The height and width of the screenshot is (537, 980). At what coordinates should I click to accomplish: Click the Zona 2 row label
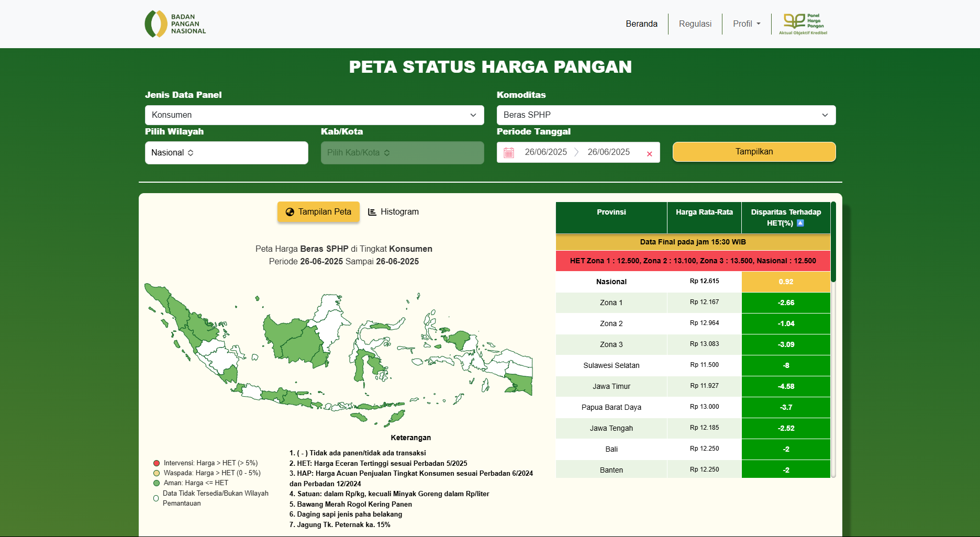coord(611,323)
